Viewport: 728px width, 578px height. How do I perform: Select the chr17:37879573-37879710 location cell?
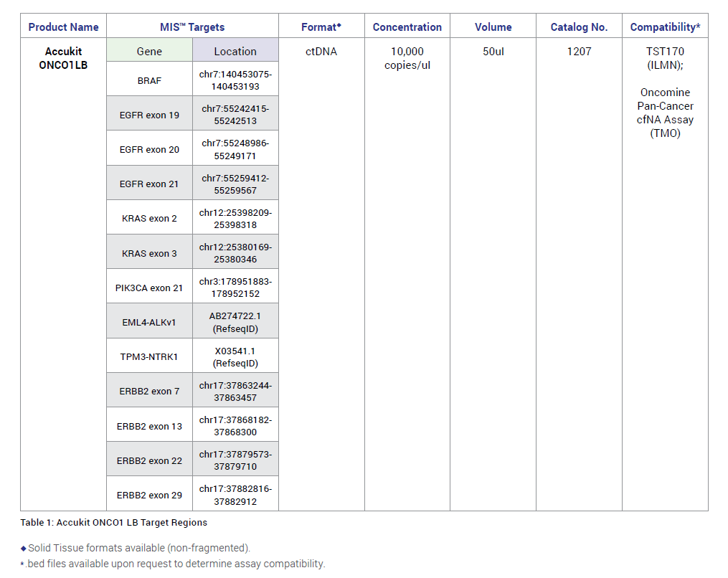[235, 459]
